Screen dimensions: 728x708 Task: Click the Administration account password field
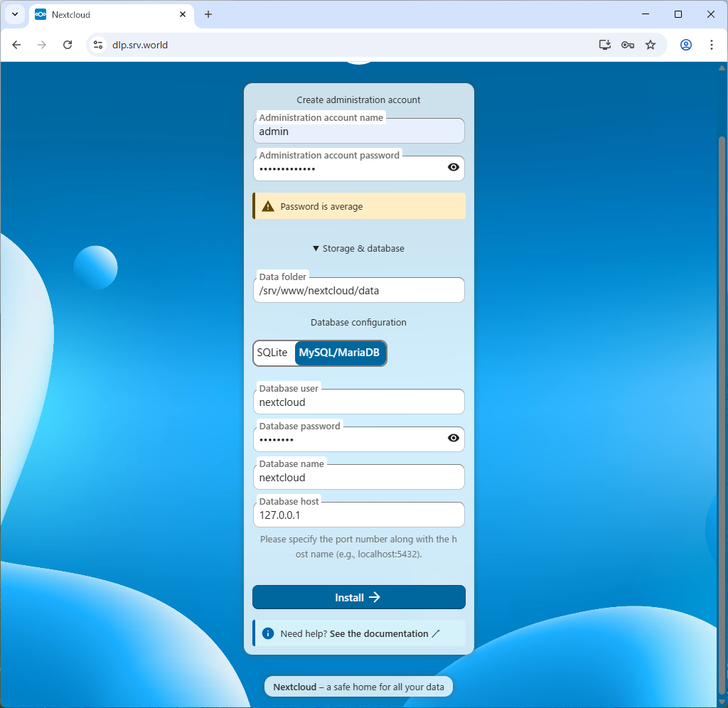(x=359, y=168)
